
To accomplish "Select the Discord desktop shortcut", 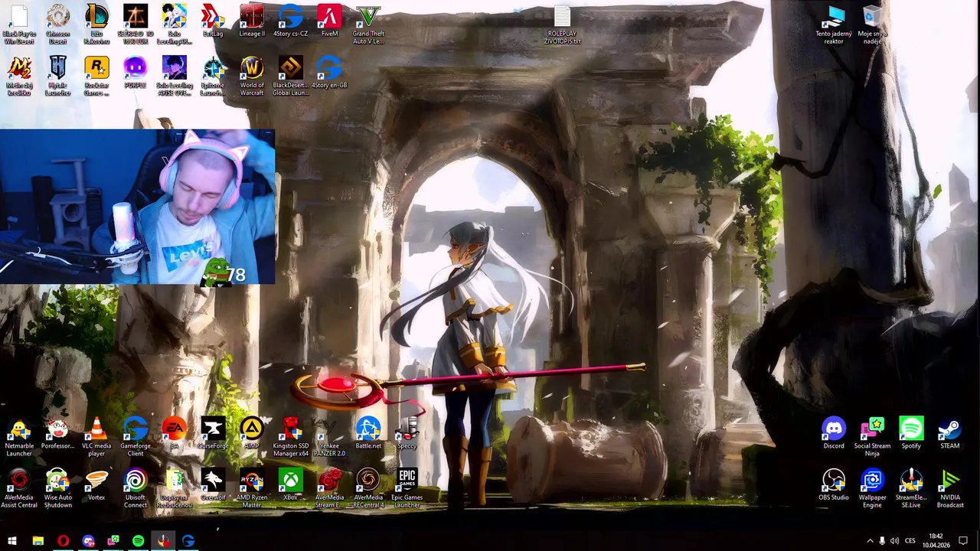I will click(834, 434).
